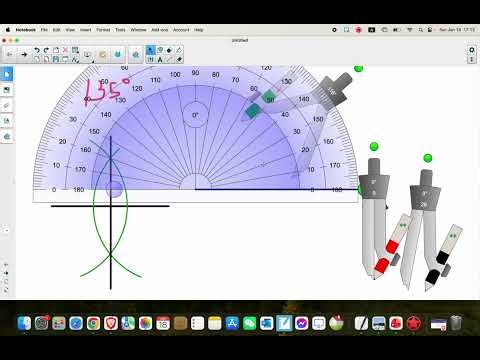The image size is (480, 360).
Task: Click the red X delete icon
Action: pos(65,50)
